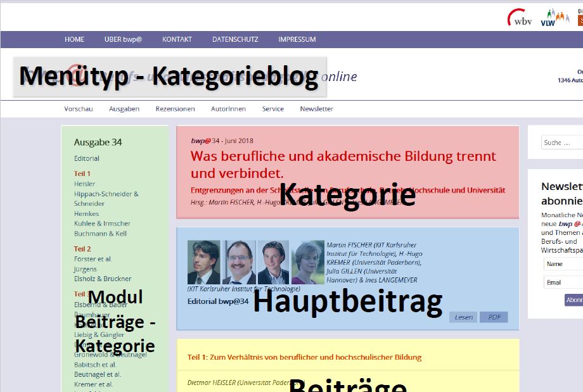Click the VLW association logo
The image size is (583, 392).
click(553, 17)
